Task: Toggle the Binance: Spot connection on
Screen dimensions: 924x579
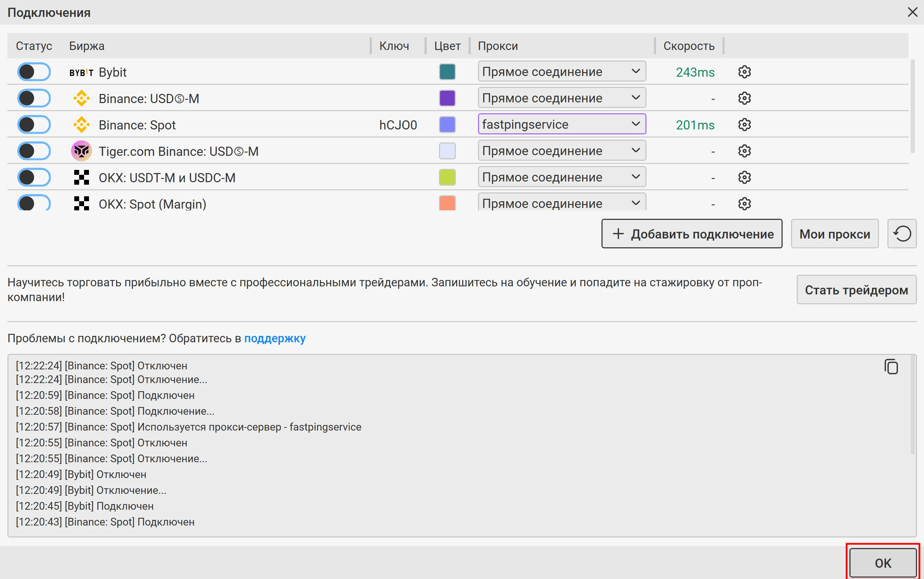Action: pos(34,125)
